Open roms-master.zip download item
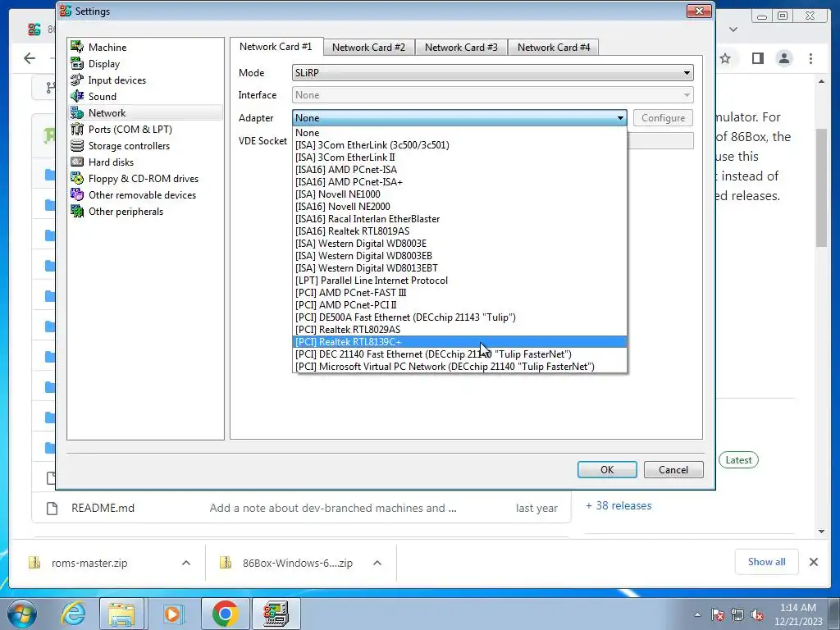This screenshot has height=630, width=840. tap(89, 563)
